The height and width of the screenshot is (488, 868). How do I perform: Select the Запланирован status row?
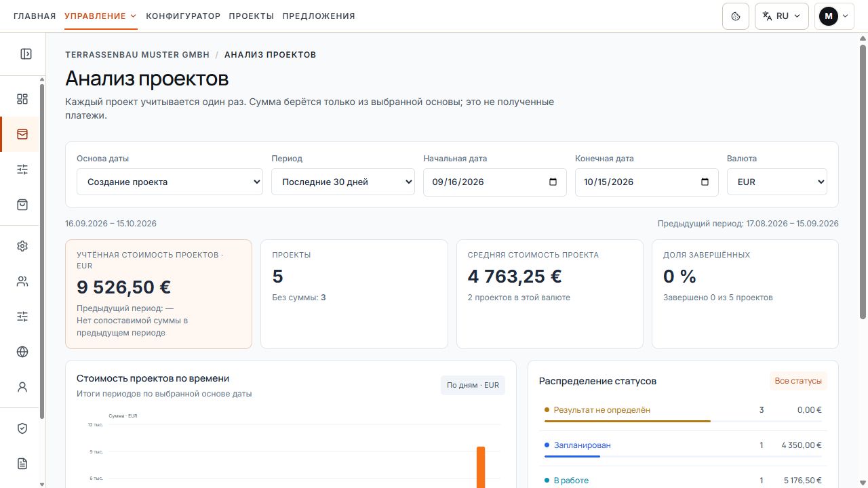click(x=683, y=448)
